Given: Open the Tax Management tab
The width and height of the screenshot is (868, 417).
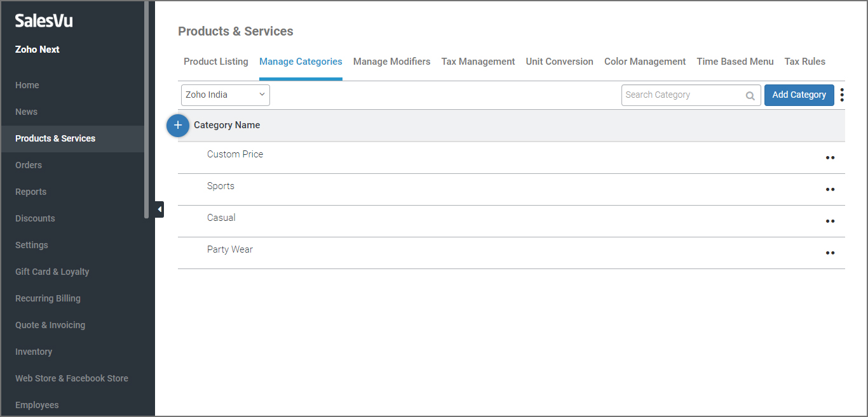Looking at the screenshot, I should [478, 62].
